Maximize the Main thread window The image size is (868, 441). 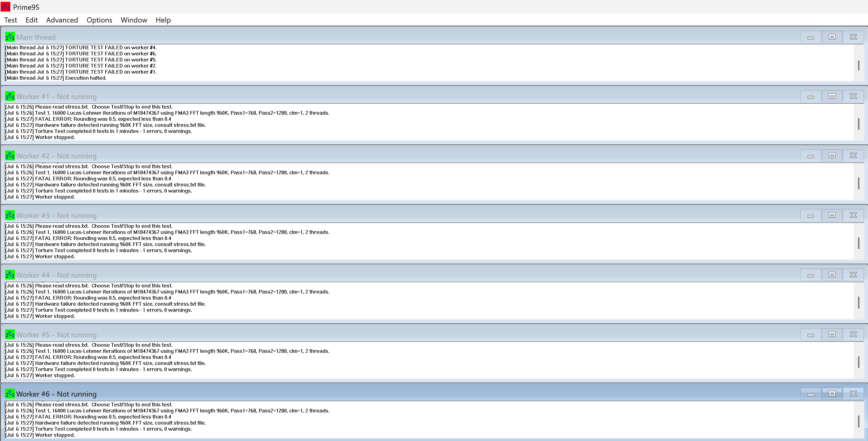pyautogui.click(x=832, y=37)
